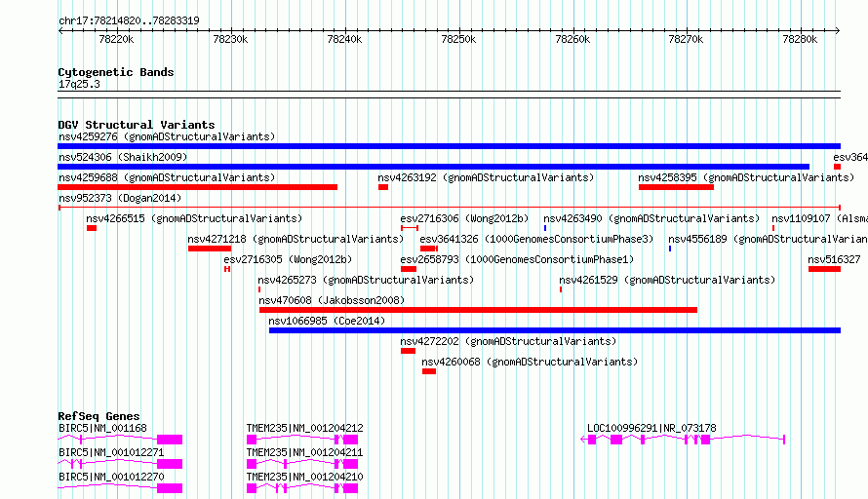Open the nsv4260068 variant label
Viewport: 868px width, 499px height.
530,362
